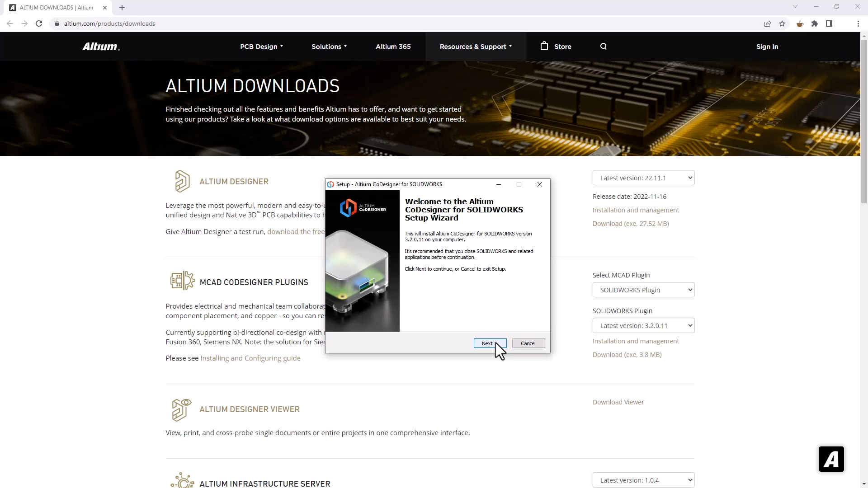Switch to the Altium 365 menu item
This screenshot has height=488, width=868.
393,46
